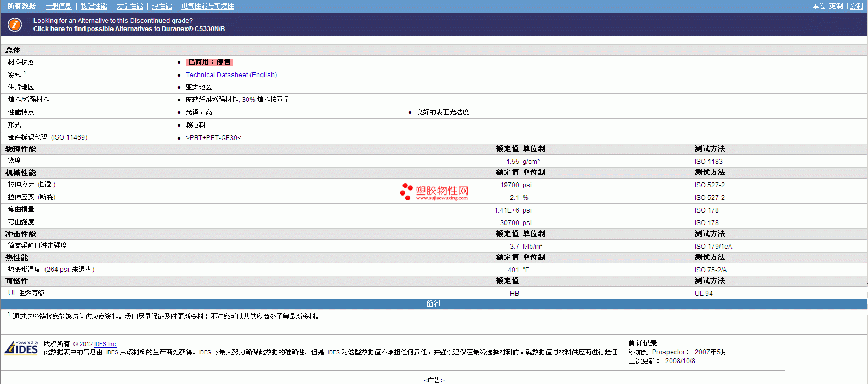Click the orange info icon in banner
This screenshot has height=384, width=868.
pyautogui.click(x=15, y=25)
